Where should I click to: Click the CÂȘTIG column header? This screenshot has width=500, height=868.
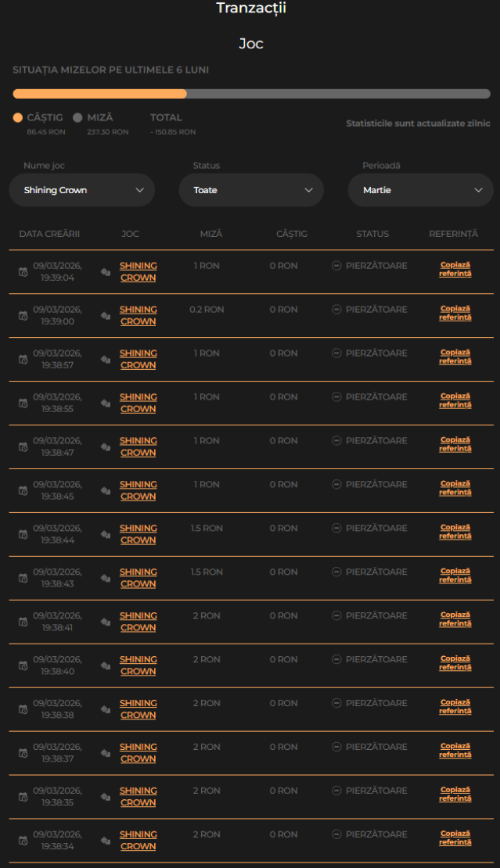(x=292, y=234)
